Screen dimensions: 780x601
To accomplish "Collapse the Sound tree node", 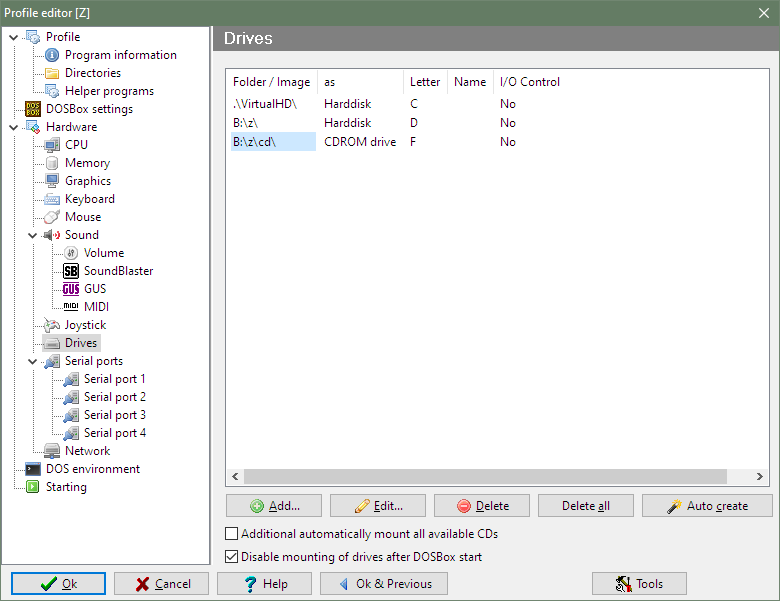I will (33, 235).
